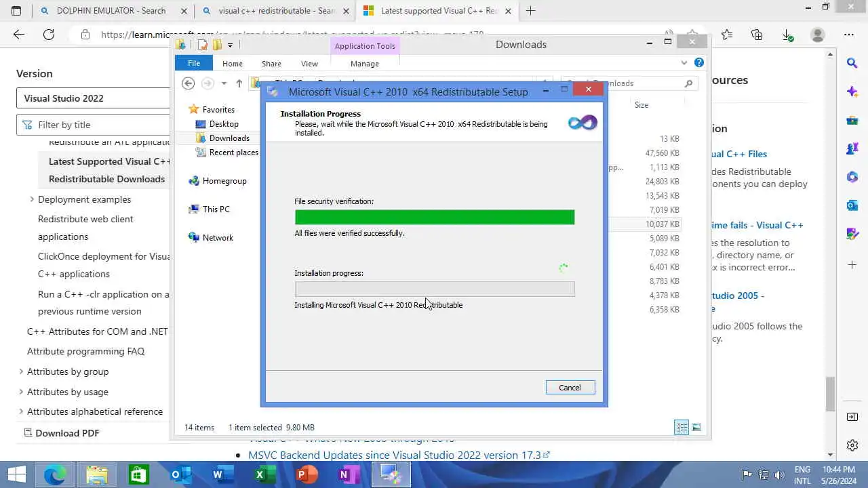
Task: Open the Outlook icon in the Edge sidebar
Action: [x=852, y=205]
